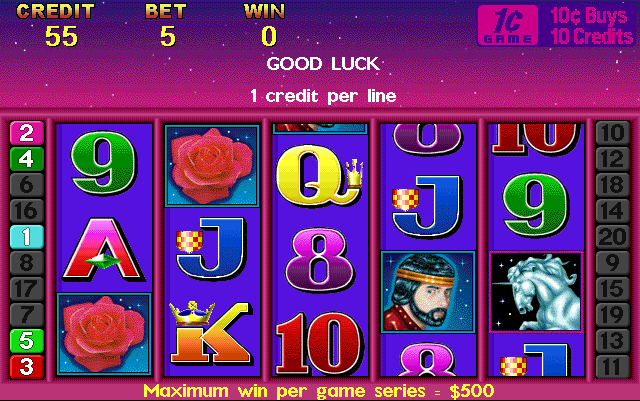Click the red rose in second reel
640x401 pixels.
pyautogui.click(x=212, y=165)
